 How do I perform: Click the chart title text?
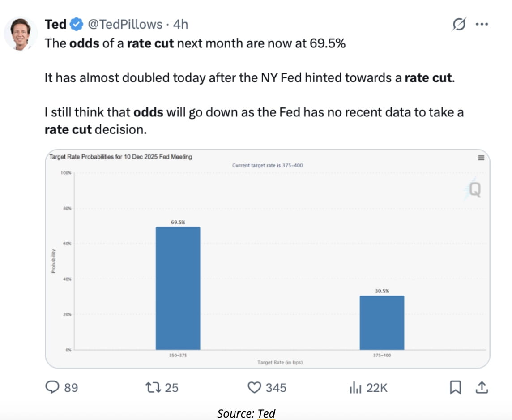[x=120, y=157]
